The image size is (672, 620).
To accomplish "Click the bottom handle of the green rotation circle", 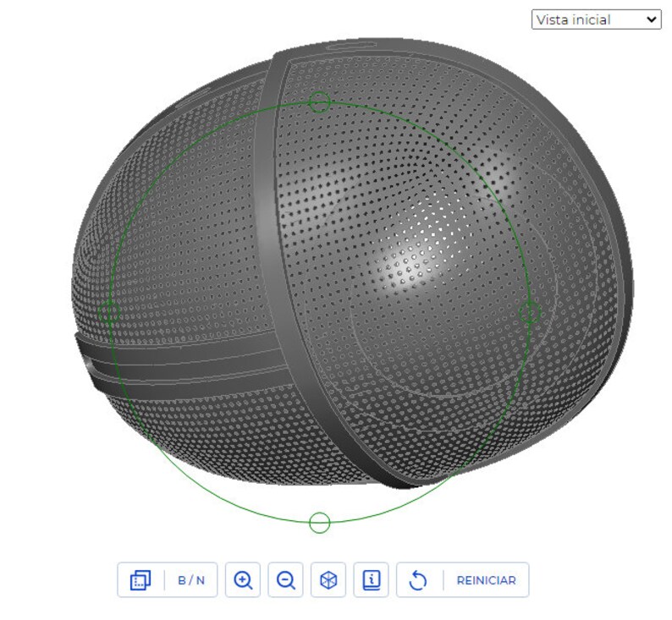I will pyautogui.click(x=319, y=523).
